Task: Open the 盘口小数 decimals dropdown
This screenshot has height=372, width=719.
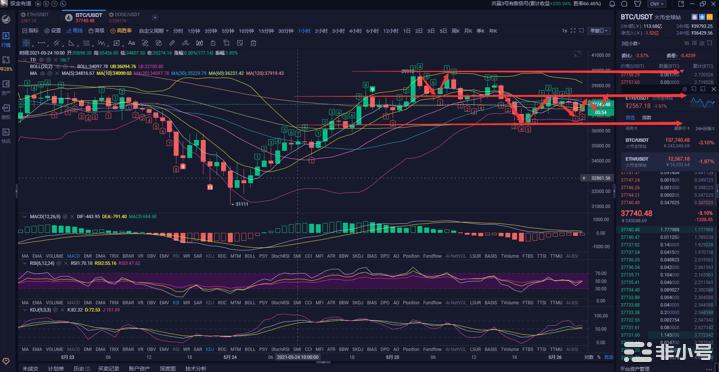Action: pos(631,44)
